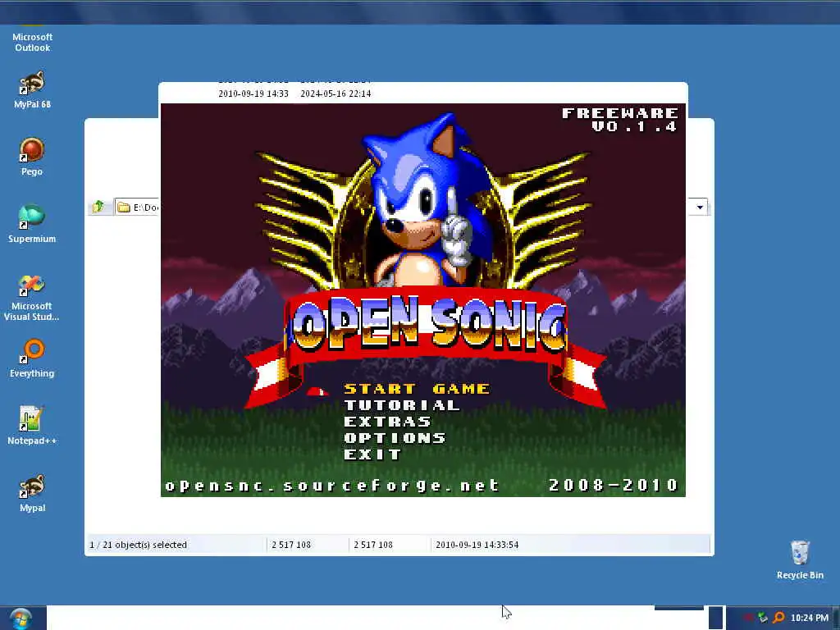Open the Microsoft Visual Studio shortcut

(32, 298)
